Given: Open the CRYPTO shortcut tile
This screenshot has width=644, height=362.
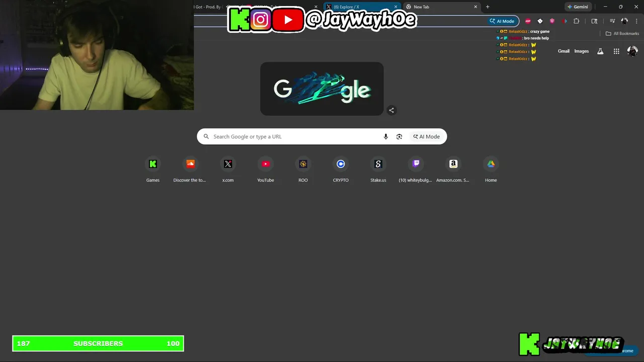Looking at the screenshot, I should [x=341, y=169].
